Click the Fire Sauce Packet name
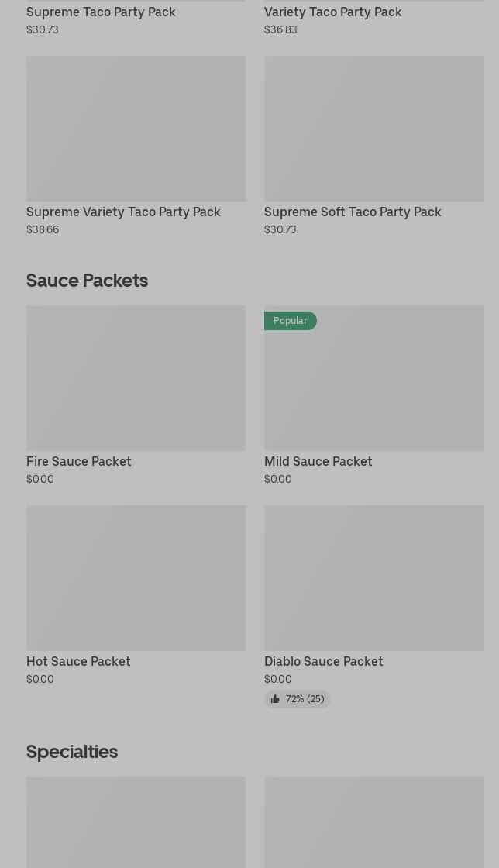 (x=78, y=461)
